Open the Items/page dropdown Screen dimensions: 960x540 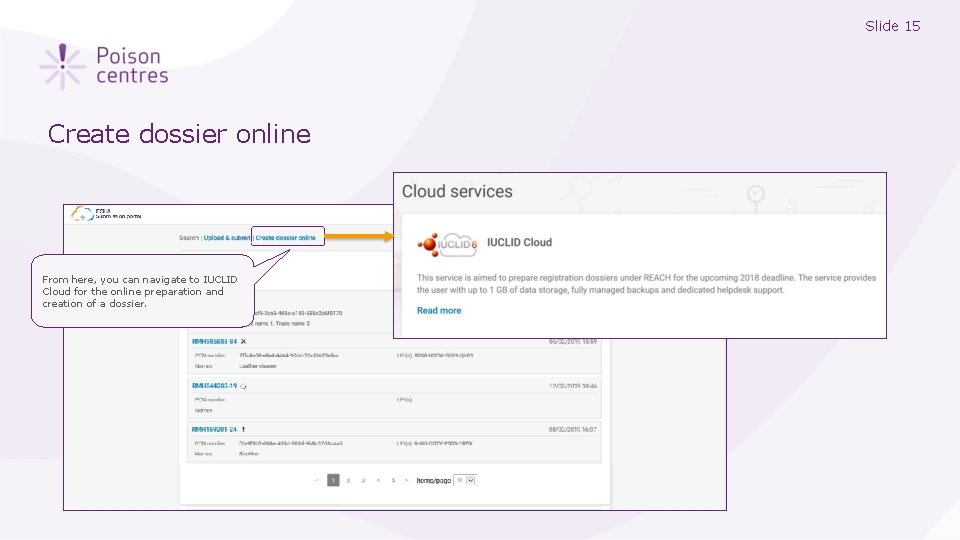point(465,481)
